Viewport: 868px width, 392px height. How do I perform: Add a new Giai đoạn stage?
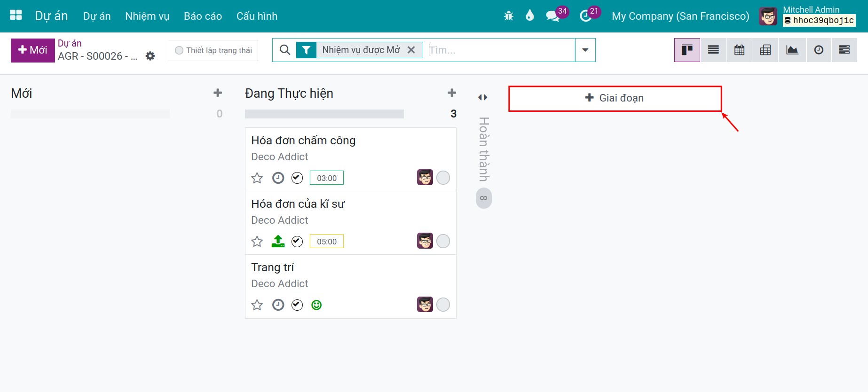click(x=615, y=98)
